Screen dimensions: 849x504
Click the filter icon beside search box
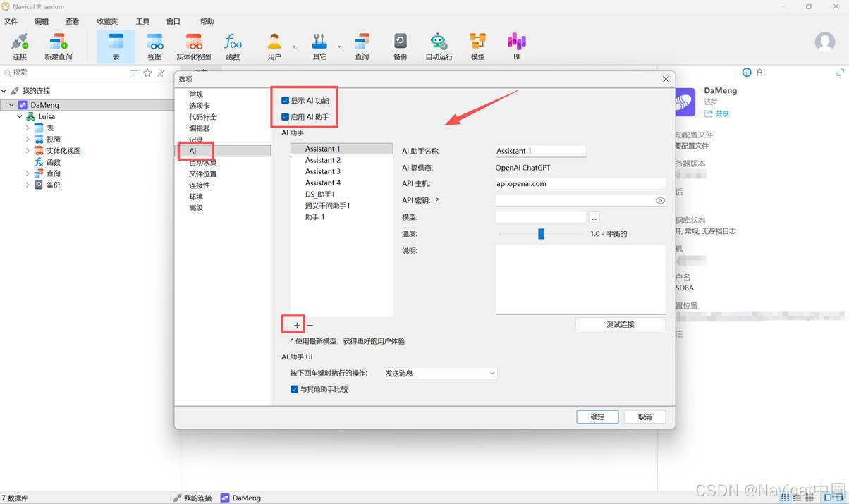point(134,73)
